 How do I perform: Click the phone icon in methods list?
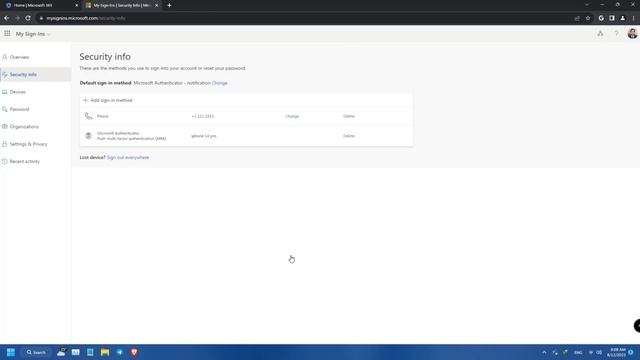[89, 116]
